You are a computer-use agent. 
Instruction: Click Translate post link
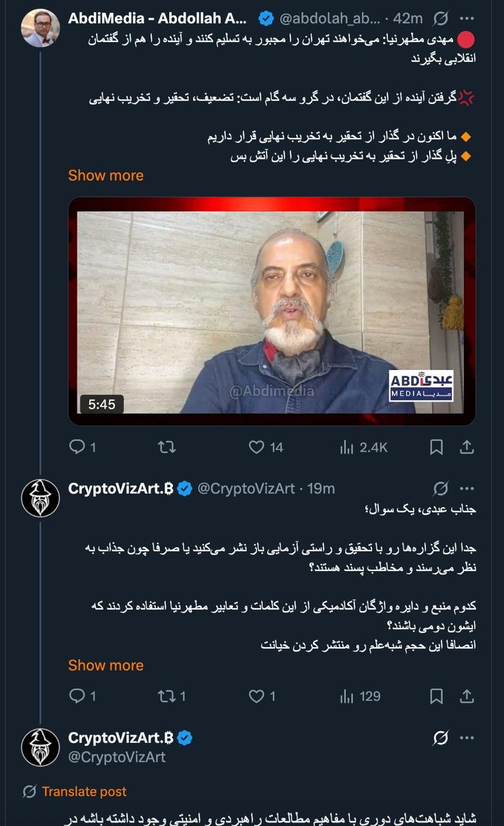(84, 792)
